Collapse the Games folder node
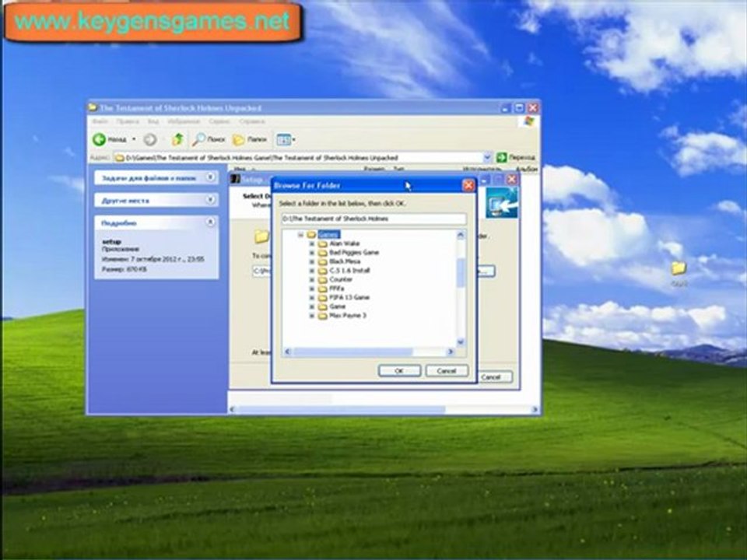 click(x=300, y=234)
